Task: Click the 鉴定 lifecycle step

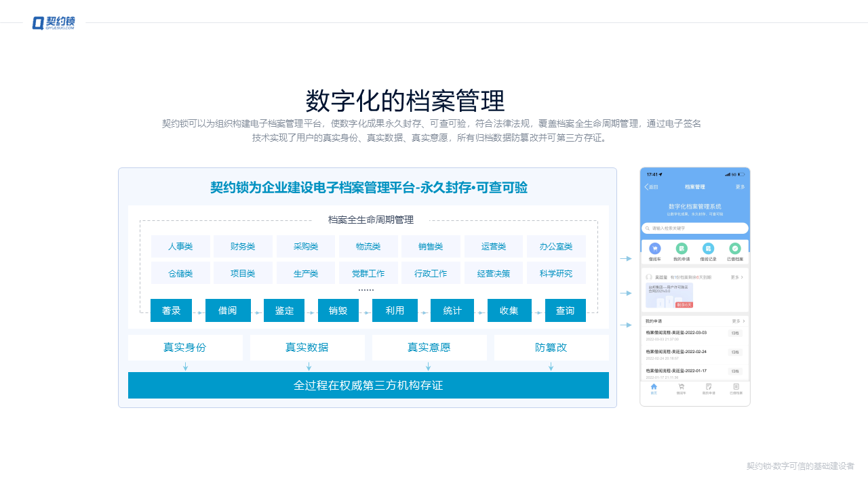Action: 284,310
